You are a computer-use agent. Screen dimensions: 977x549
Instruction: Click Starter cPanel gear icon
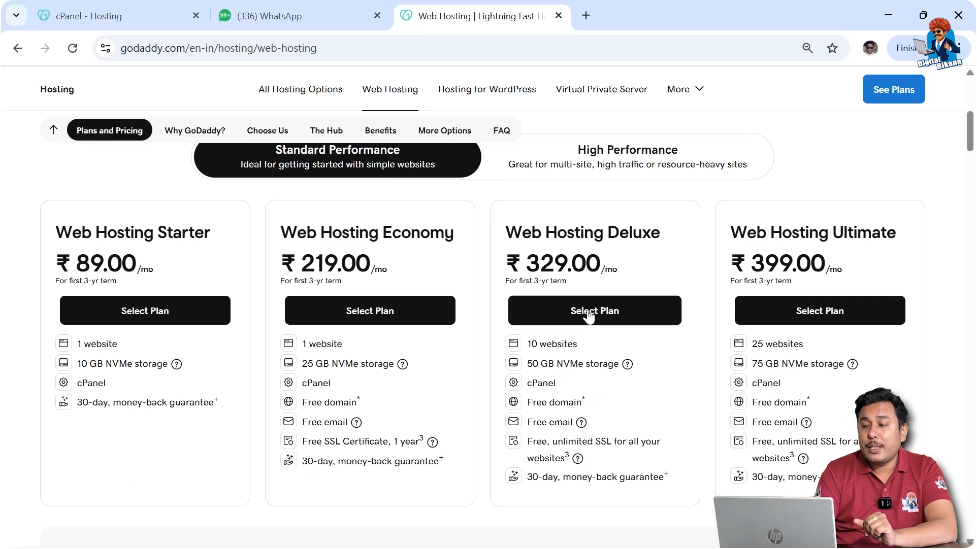click(64, 383)
